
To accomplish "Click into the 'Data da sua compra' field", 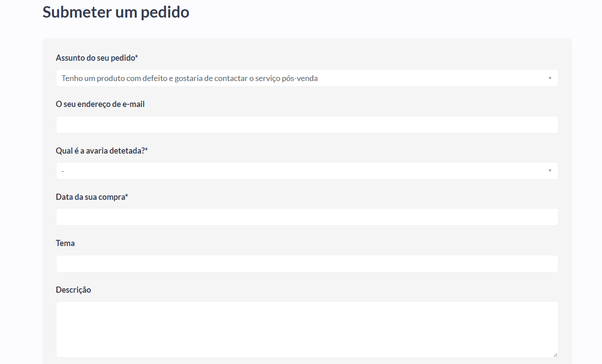I will tap(307, 217).
